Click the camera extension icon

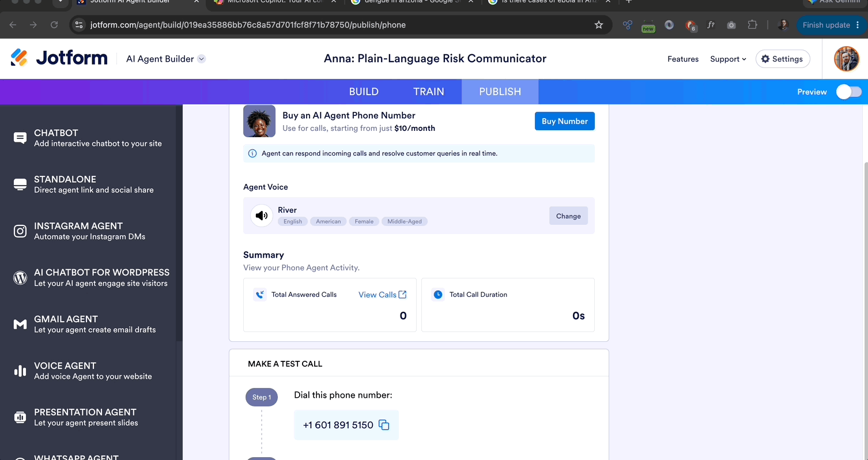coord(731,25)
